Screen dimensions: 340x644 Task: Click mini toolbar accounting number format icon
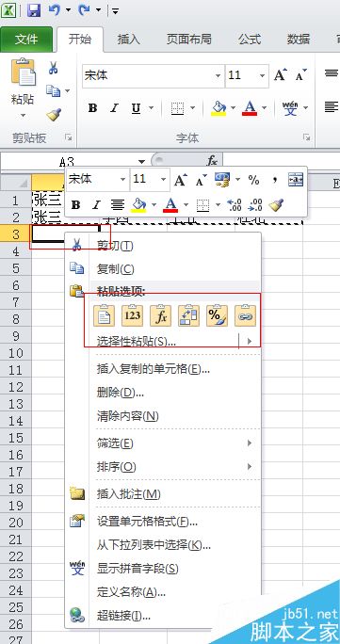221,180
